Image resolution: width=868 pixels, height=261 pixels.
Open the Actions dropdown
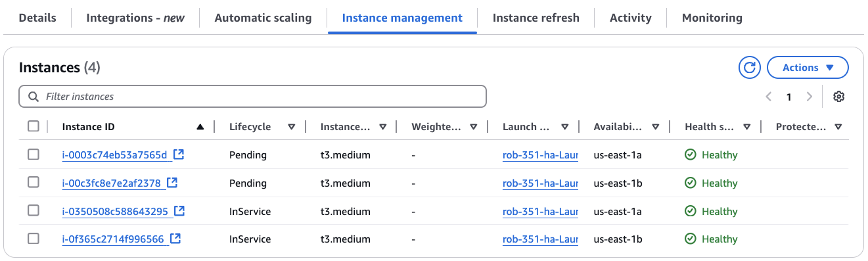coord(808,68)
